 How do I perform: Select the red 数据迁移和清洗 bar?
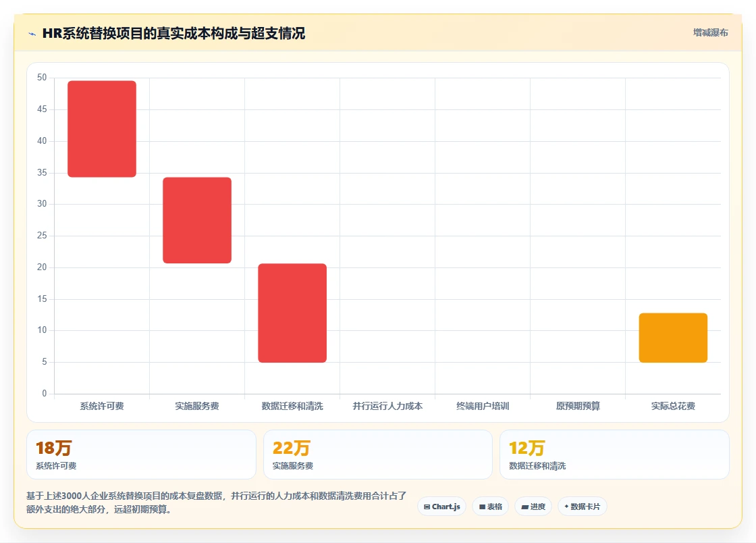click(292, 313)
